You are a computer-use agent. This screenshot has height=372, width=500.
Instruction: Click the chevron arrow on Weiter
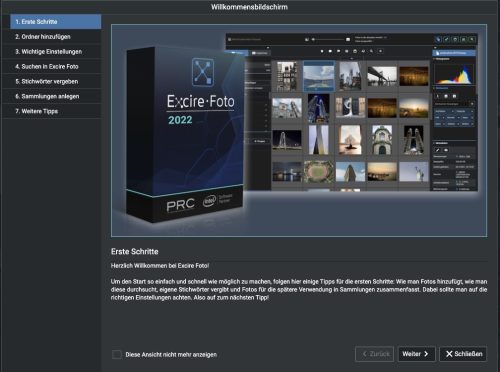426,354
